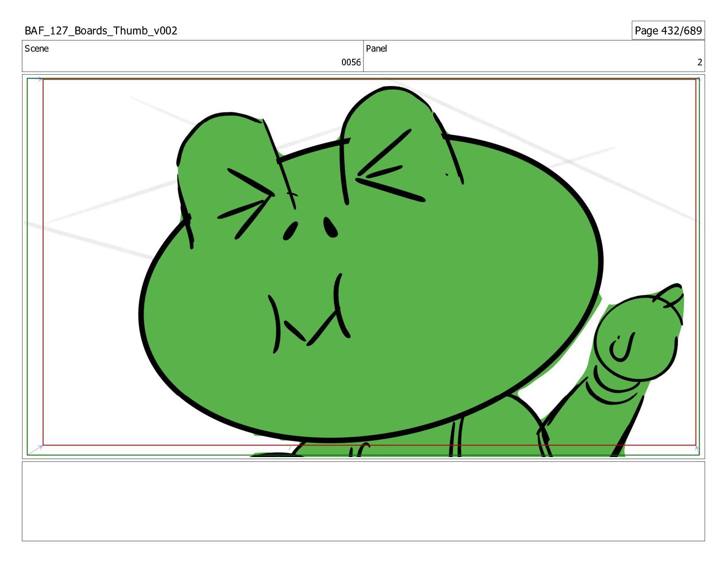
Task: Select panel number 2 value
Action: (x=699, y=62)
